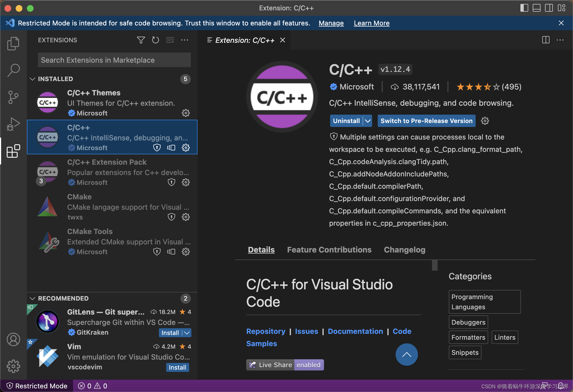The image size is (573, 392).
Task: Open the GitLens Install dropdown arrow
Action: pos(187,333)
